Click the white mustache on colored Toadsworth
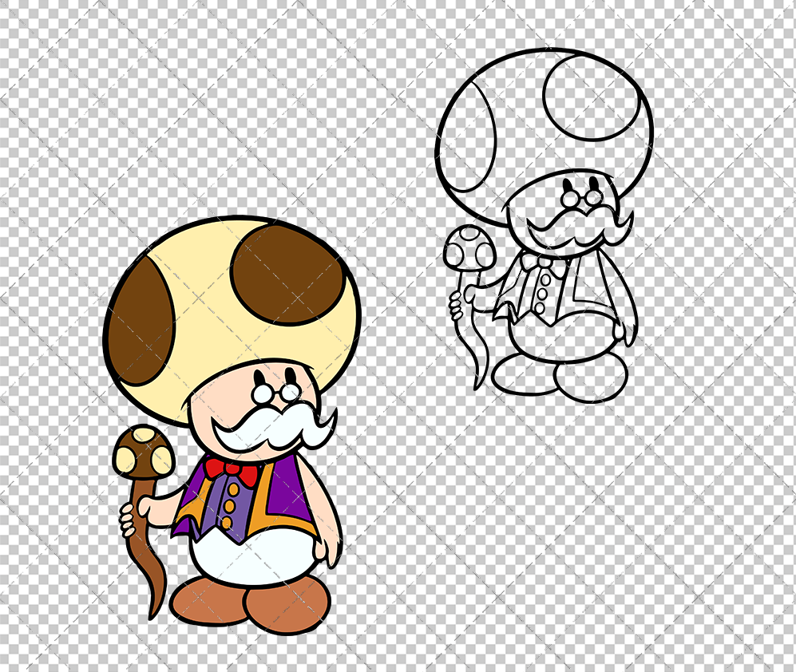796x672 pixels. (x=275, y=427)
